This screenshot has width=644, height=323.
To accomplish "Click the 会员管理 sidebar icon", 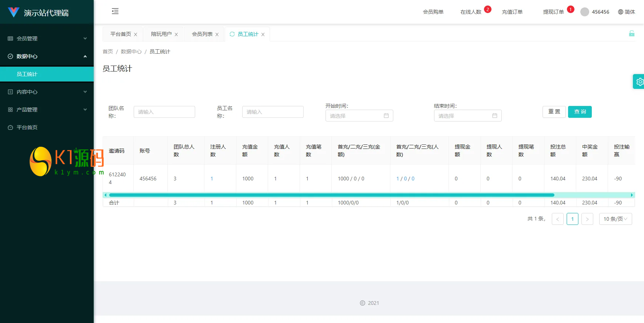I will coord(10,39).
